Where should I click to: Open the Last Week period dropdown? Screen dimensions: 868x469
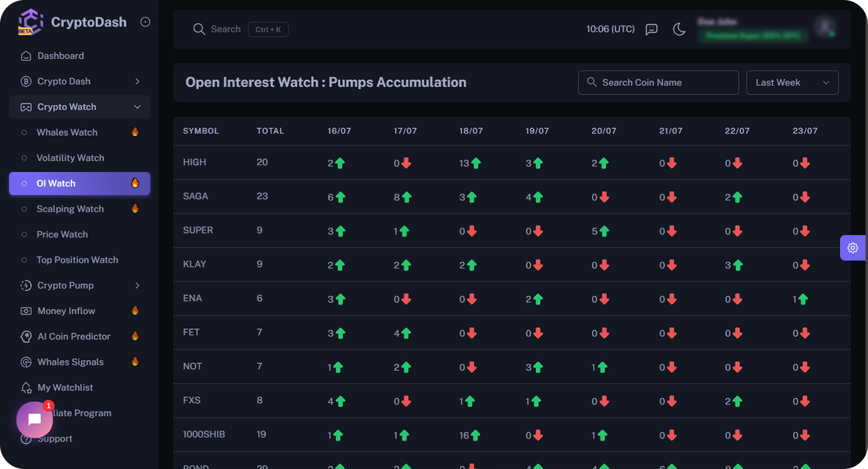pos(792,83)
